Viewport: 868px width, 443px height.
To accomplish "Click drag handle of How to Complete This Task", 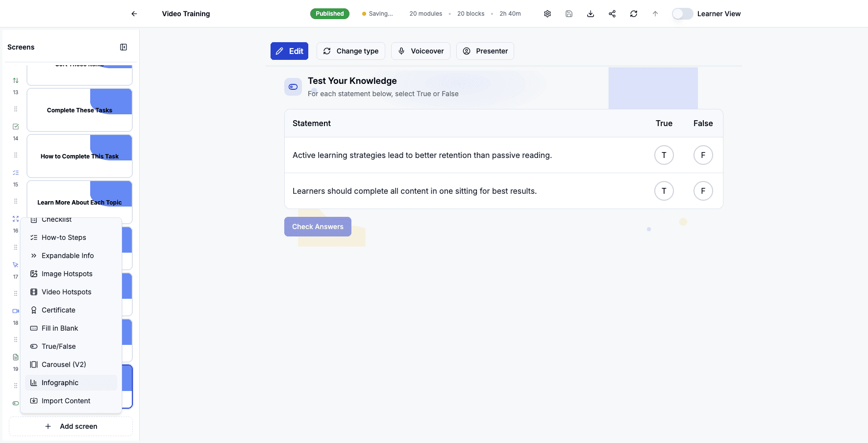I will tap(16, 155).
